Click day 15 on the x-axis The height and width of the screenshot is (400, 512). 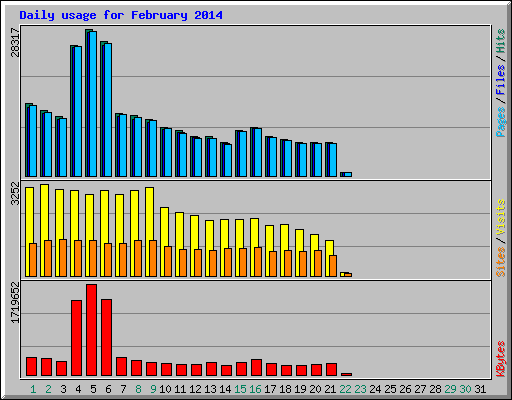tap(240, 389)
